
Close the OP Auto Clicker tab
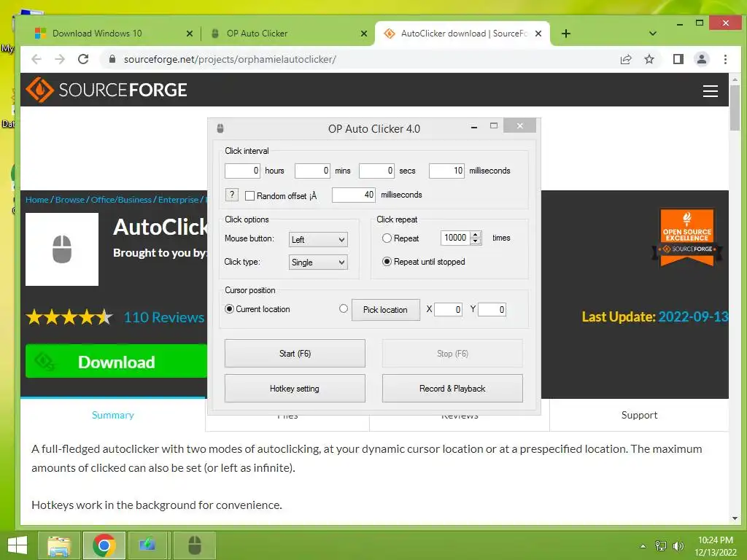364,34
